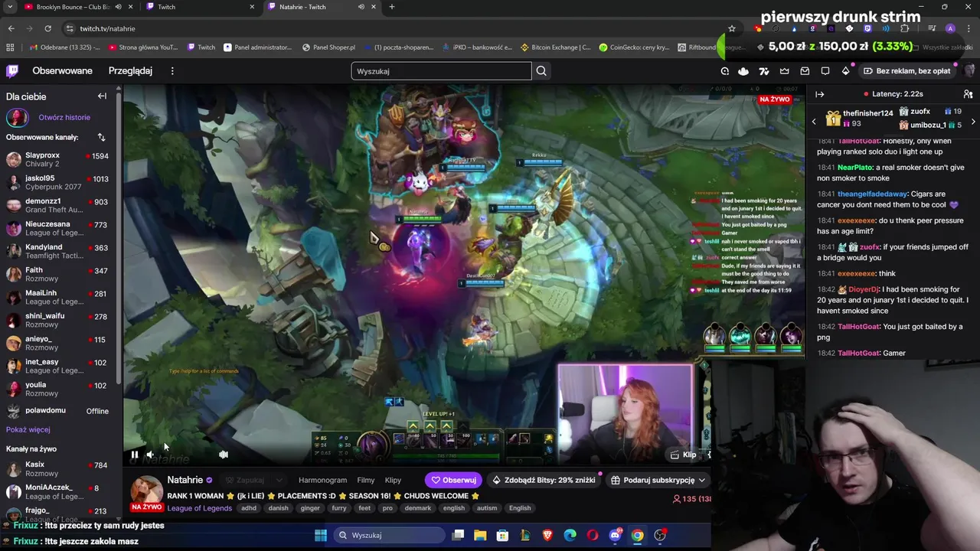Screen dimensions: 980x551
Task: Expand the dropdown arrow beside Zapukaj
Action: point(279,480)
